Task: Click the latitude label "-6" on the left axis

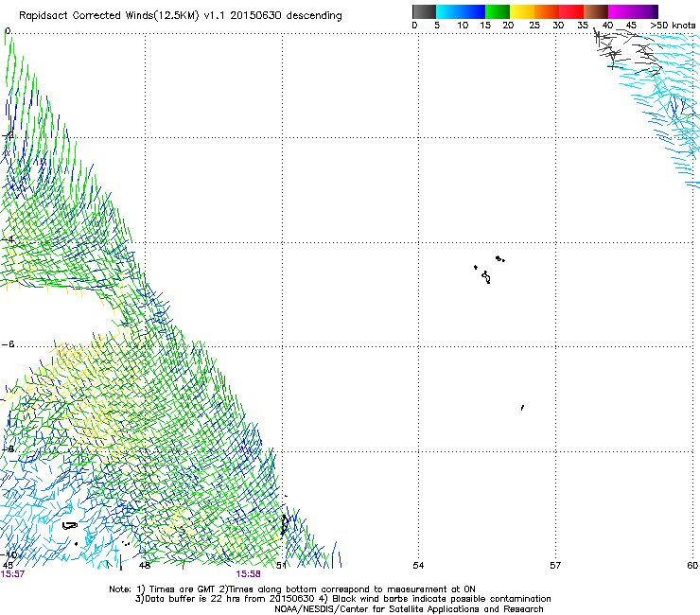Action: click(8, 344)
